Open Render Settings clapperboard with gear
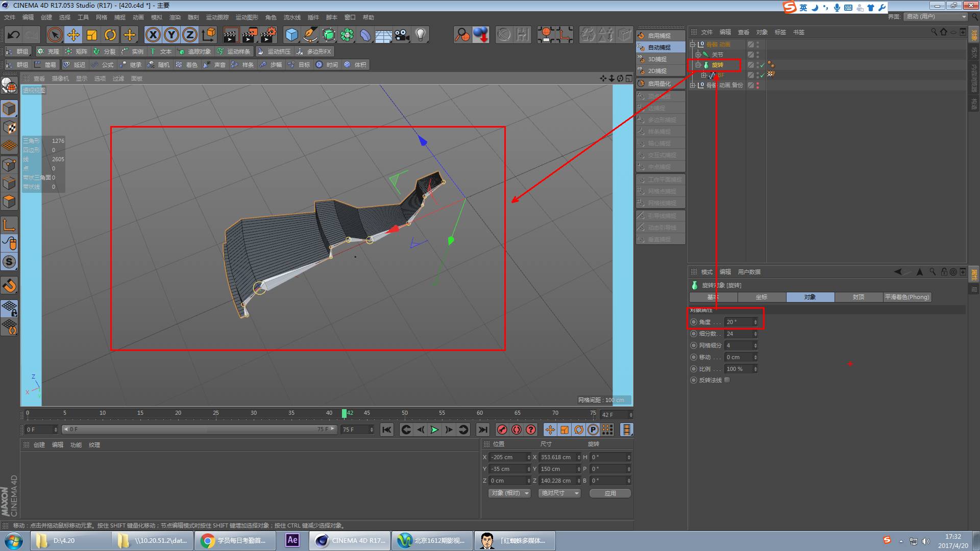Image resolution: width=980 pixels, height=551 pixels. 268,35
